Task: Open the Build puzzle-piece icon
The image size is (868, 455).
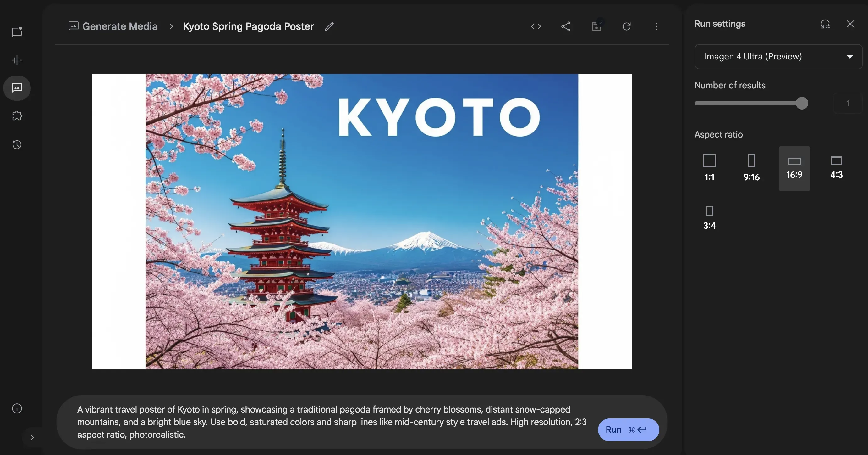Action: [x=17, y=116]
